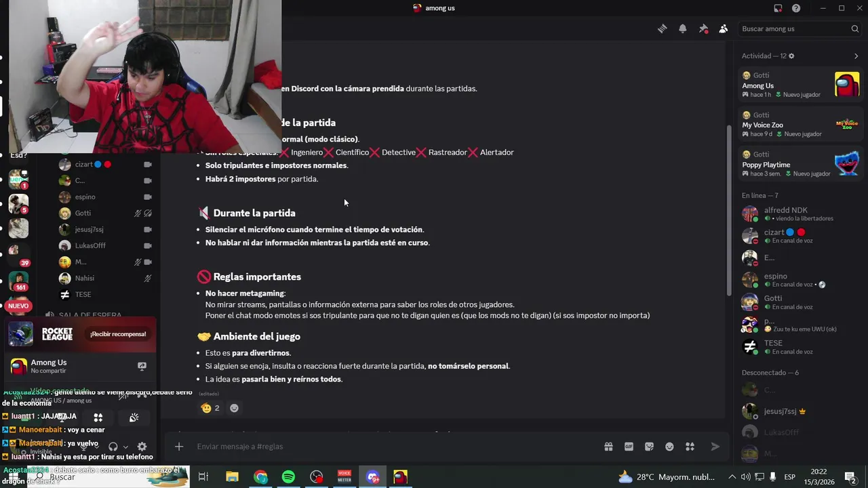Open the Windows notification center icon
This screenshot has width=868, height=488.
click(850, 477)
